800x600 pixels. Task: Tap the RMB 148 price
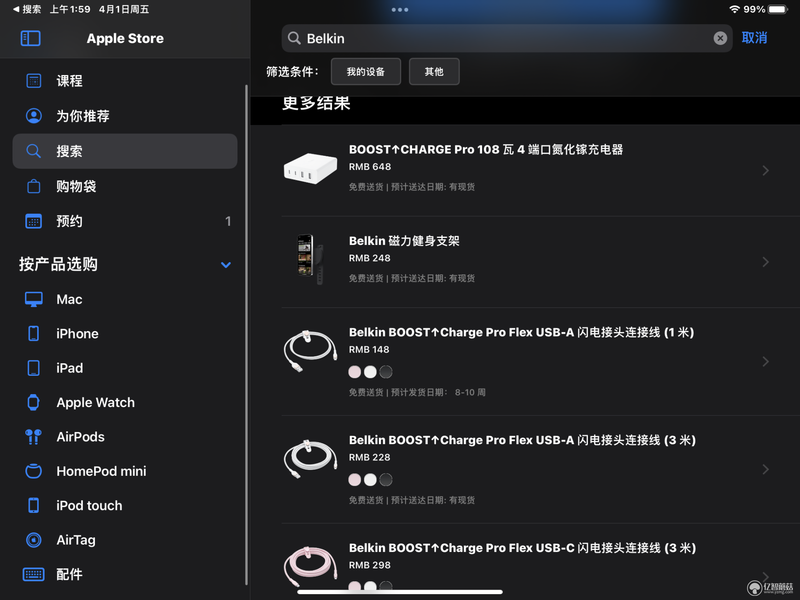coord(369,349)
